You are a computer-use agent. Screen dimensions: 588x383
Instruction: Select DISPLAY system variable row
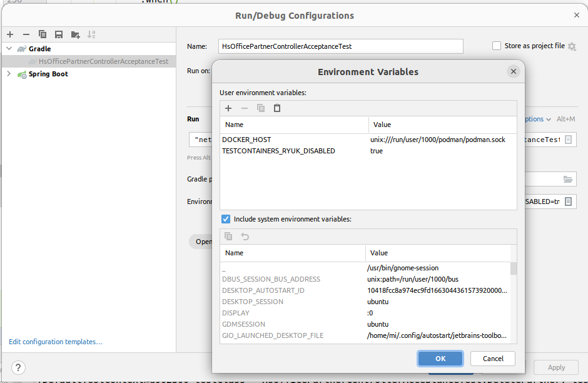366,313
